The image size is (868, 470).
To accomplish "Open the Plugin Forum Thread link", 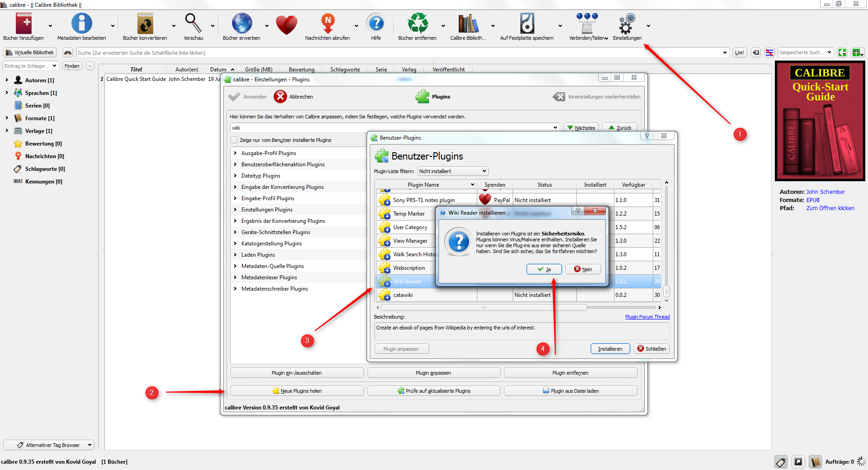I will pos(647,317).
